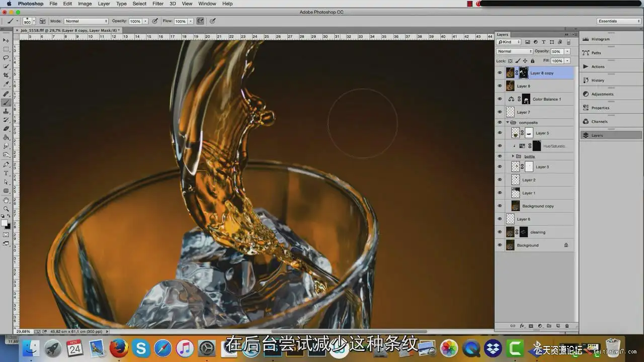Pick the Type tool in the toolbox
The width and height of the screenshot is (644, 362).
(6, 173)
